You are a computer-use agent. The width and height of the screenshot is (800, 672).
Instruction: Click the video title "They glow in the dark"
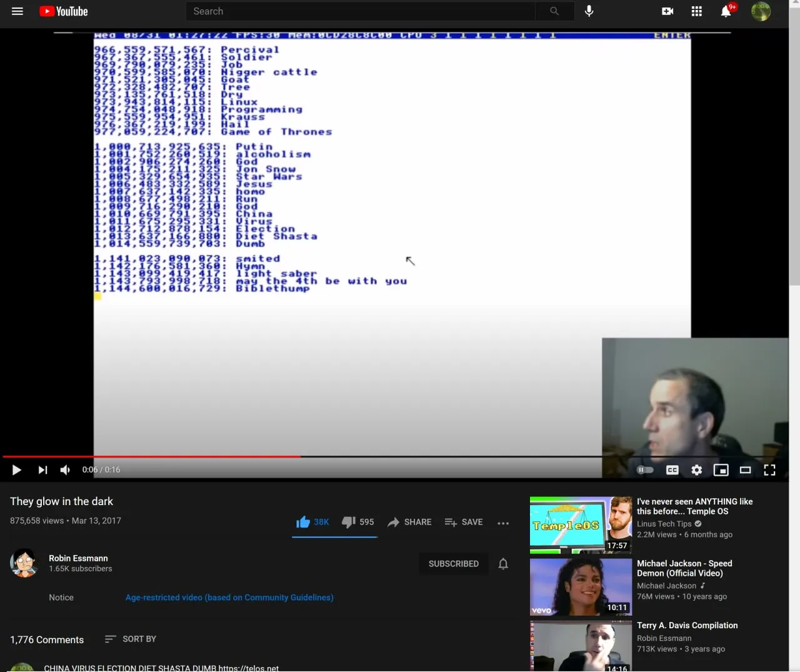61,501
